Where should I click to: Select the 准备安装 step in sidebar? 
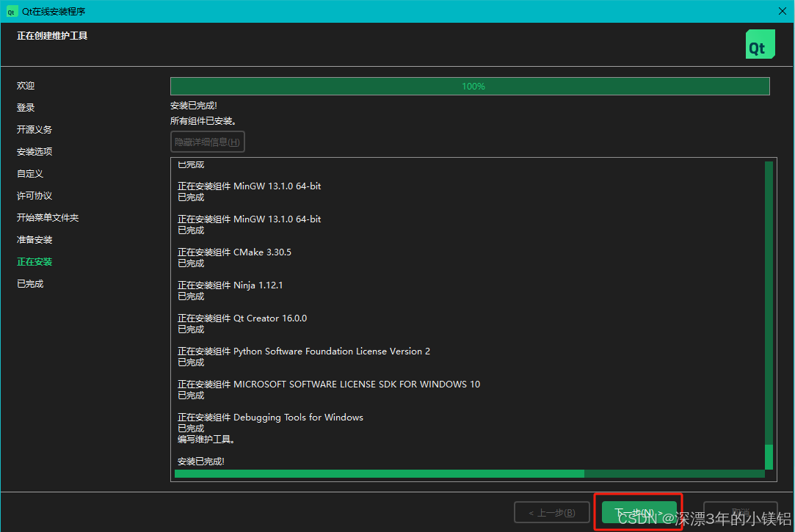coord(35,240)
